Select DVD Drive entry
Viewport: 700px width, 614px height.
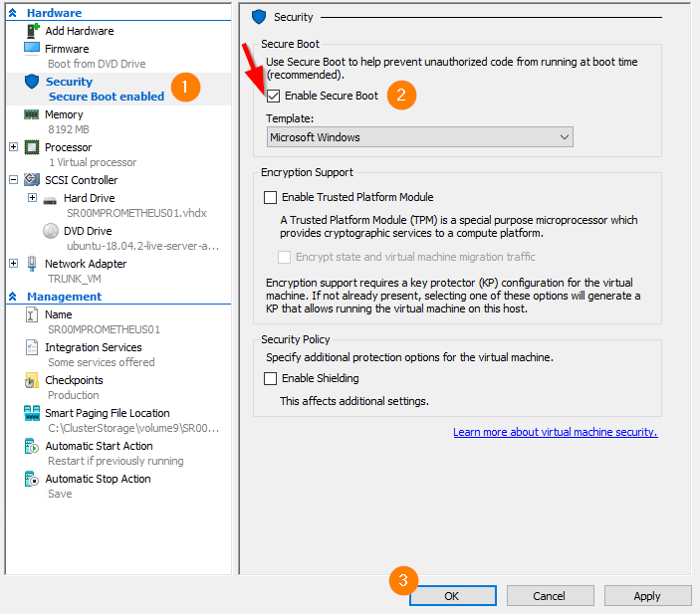[88, 231]
